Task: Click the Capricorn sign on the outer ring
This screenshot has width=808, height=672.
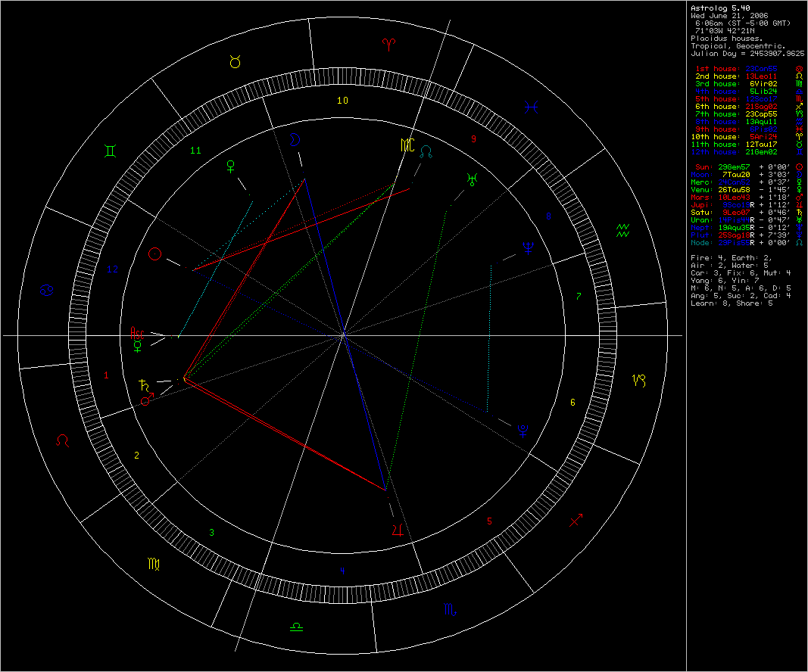Action: pos(640,381)
